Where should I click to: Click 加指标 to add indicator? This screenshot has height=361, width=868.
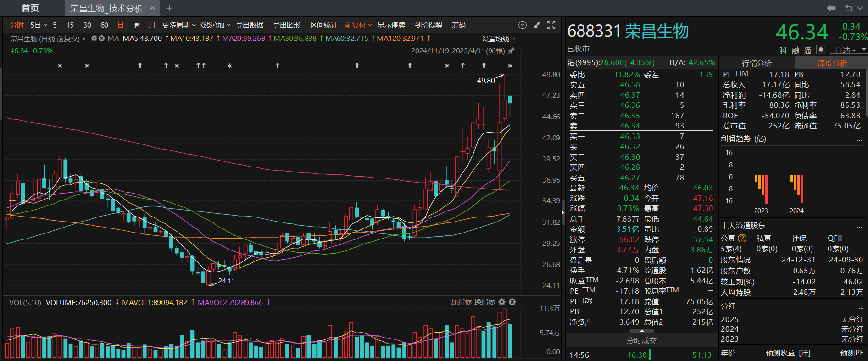pyautogui.click(x=461, y=301)
